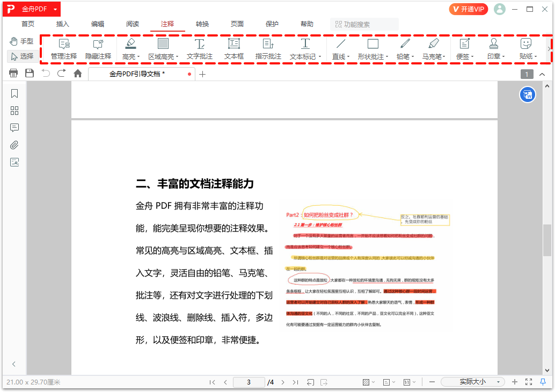Open the 编辑 tab
The height and width of the screenshot is (392, 555).
(98, 24)
